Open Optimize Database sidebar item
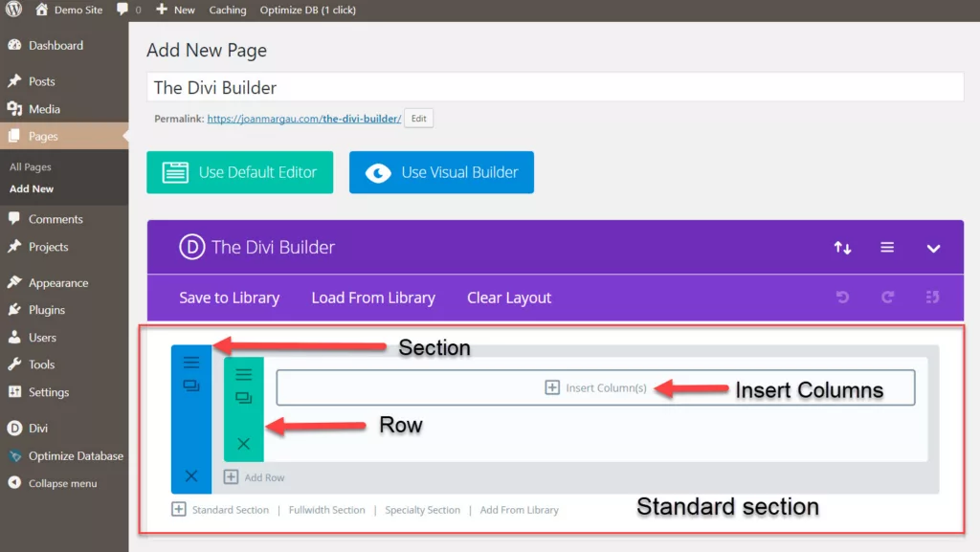This screenshot has width=980, height=552. [x=75, y=455]
